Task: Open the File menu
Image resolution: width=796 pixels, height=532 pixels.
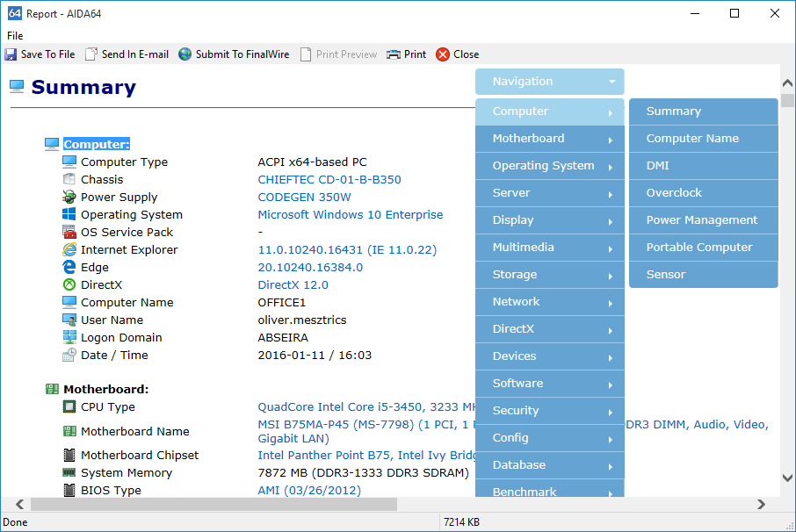Action: tap(15, 35)
